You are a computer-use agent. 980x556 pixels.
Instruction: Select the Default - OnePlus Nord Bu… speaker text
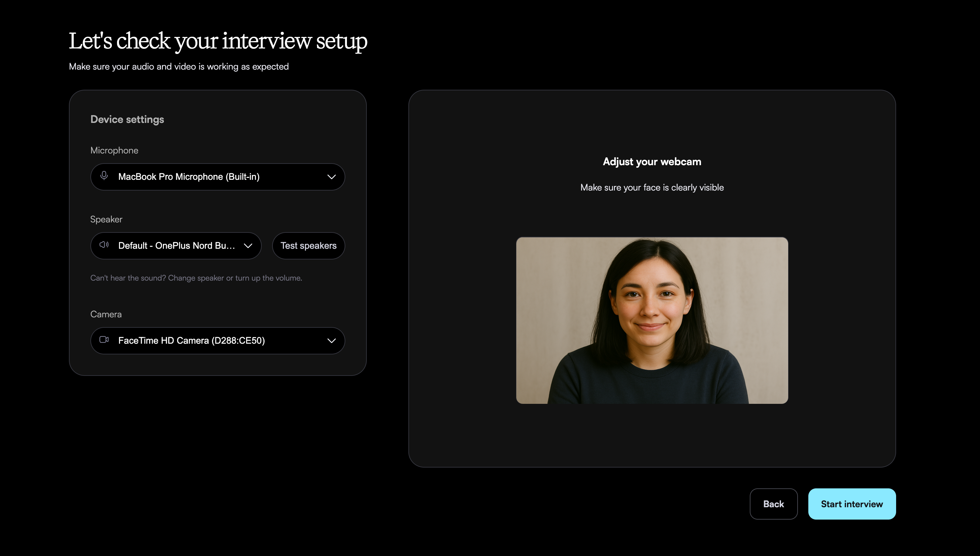tap(176, 245)
